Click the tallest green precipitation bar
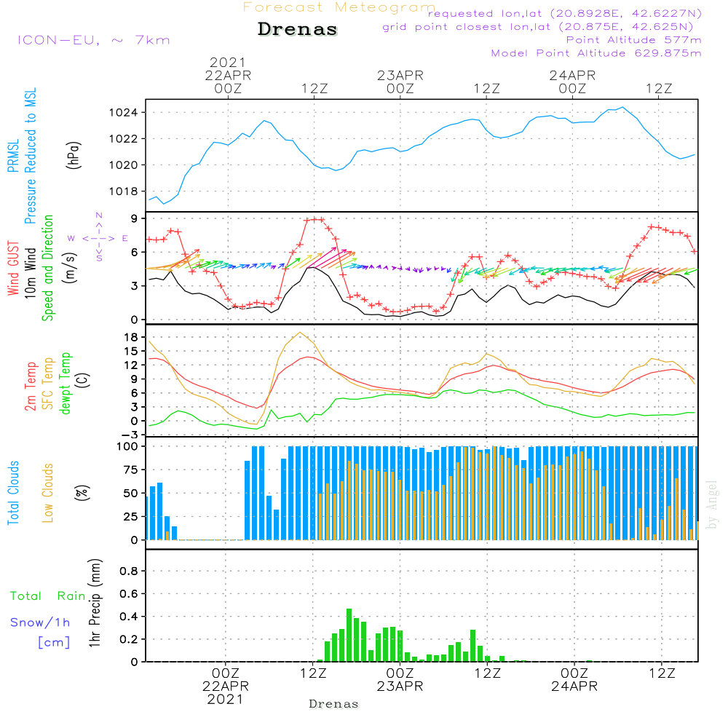 coord(349,635)
